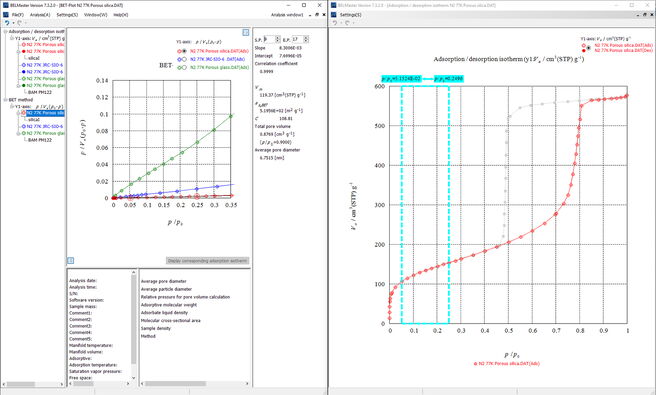Click the E.P. value input field
This screenshot has height=395, width=656.
[x=297, y=39]
